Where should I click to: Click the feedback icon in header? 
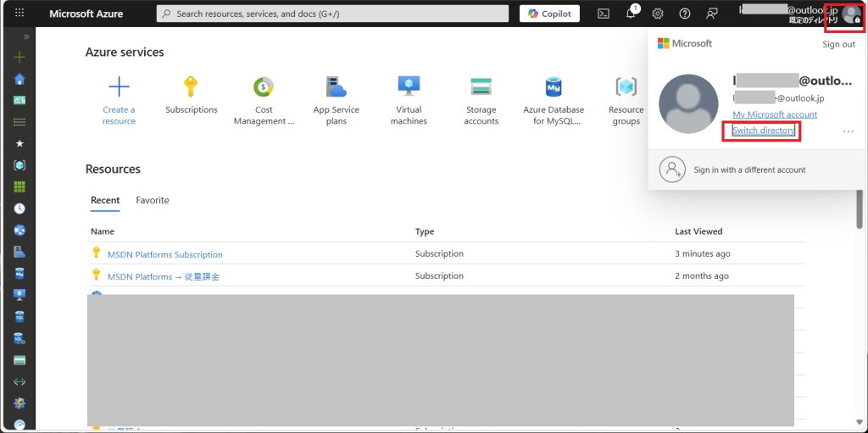[x=712, y=14]
